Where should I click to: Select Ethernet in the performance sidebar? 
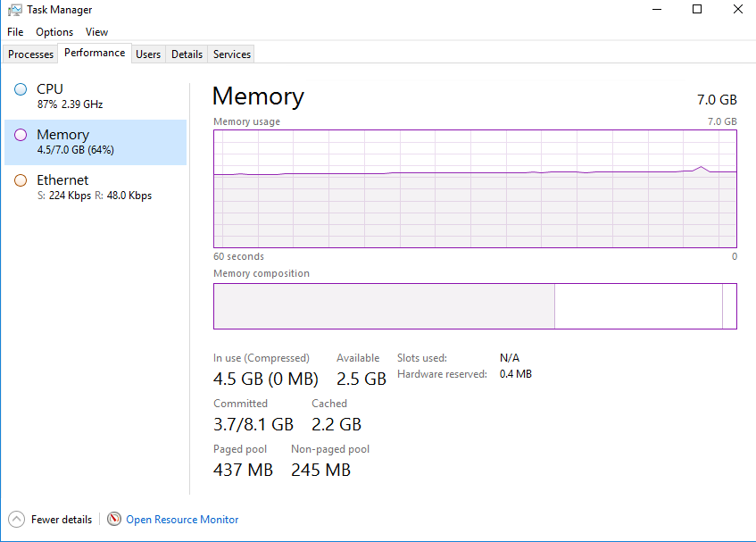(x=62, y=180)
